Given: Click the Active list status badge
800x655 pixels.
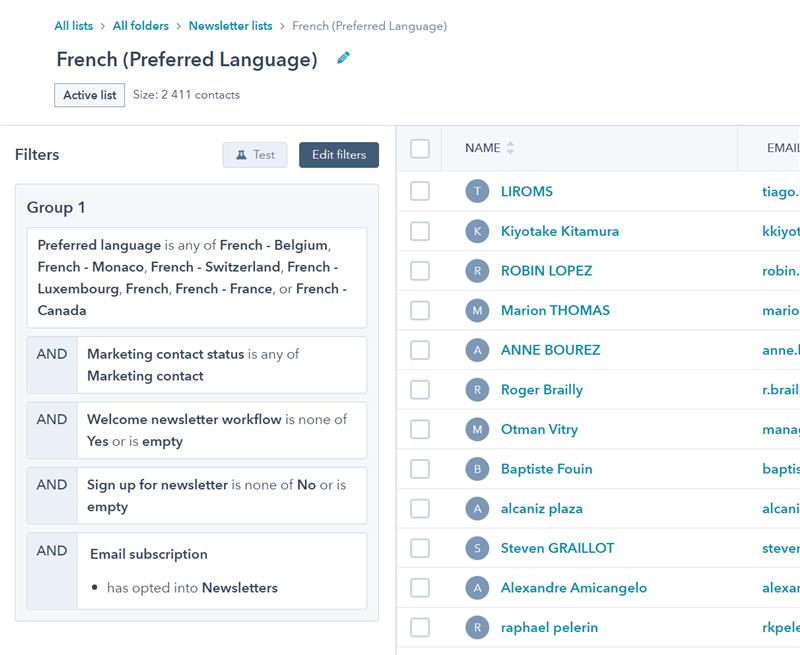Looking at the screenshot, I should [x=89, y=95].
